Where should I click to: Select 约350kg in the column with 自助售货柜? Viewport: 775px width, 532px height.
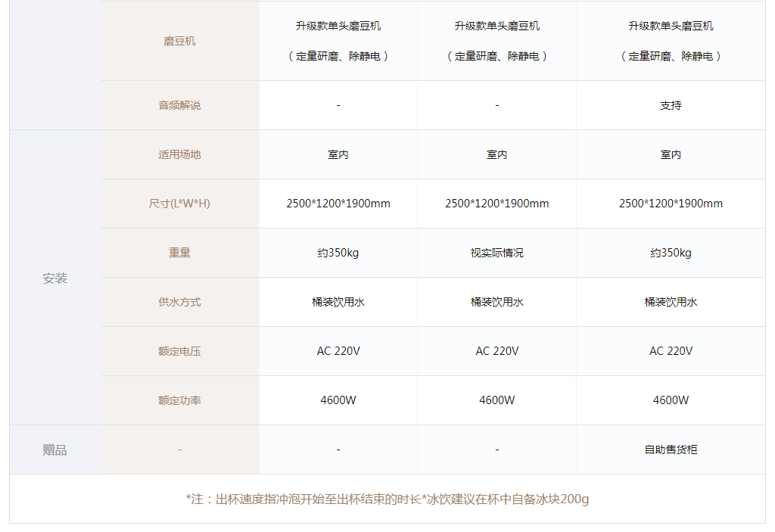tap(671, 253)
